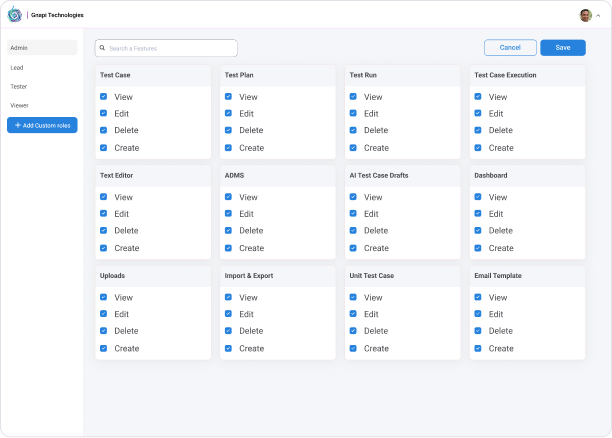Uncheck Delete under Unit Test Case
Screen dimensions: 612x438
(x=353, y=331)
